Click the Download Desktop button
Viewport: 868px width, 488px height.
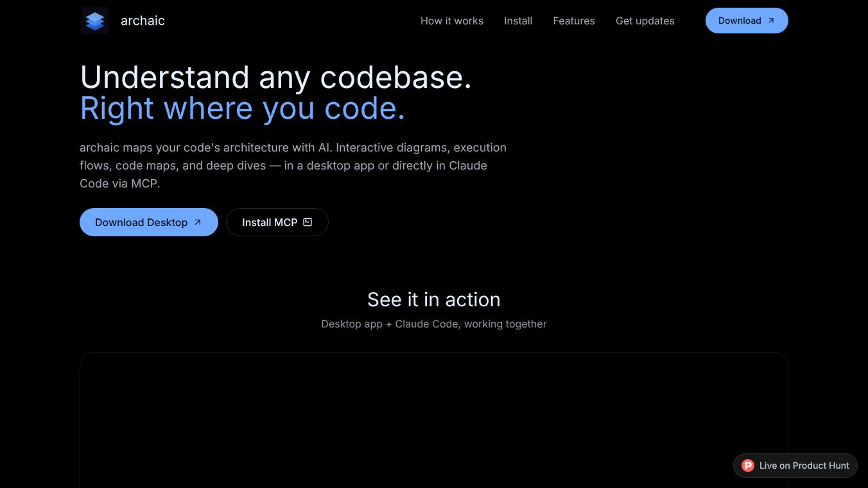(x=149, y=222)
